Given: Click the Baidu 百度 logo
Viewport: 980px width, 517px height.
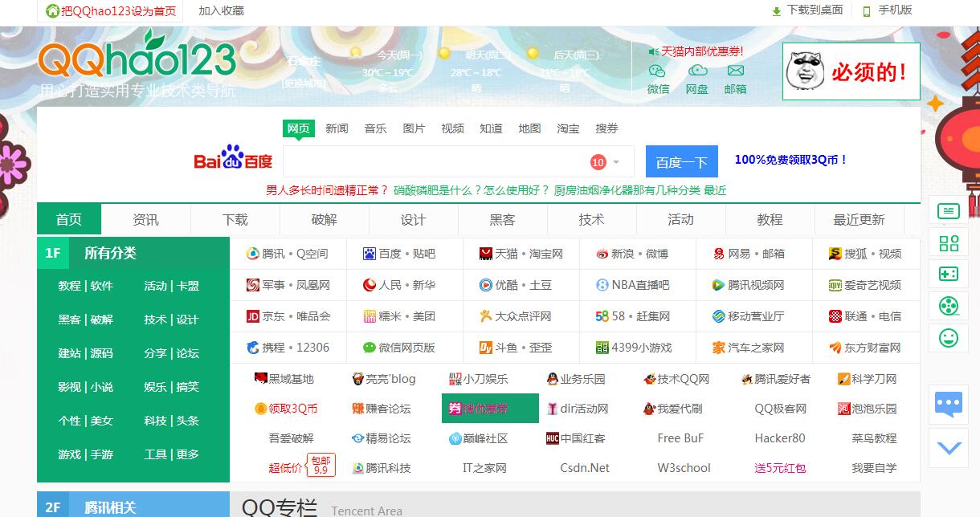Looking at the screenshot, I should coord(233,158).
